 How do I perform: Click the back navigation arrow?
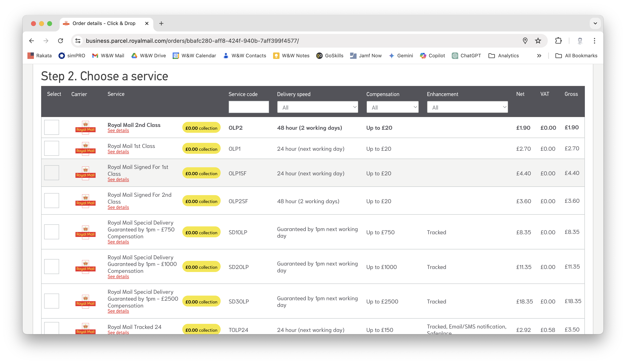coord(31,41)
